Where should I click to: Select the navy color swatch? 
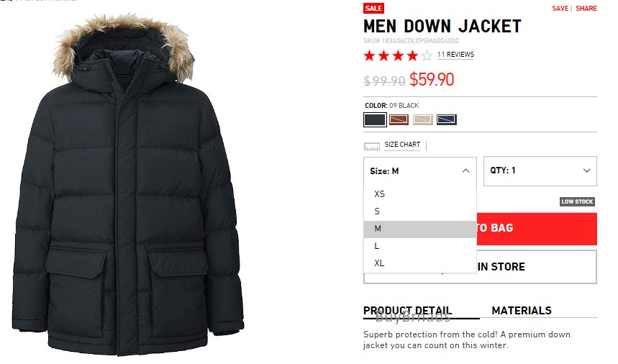pos(447,119)
